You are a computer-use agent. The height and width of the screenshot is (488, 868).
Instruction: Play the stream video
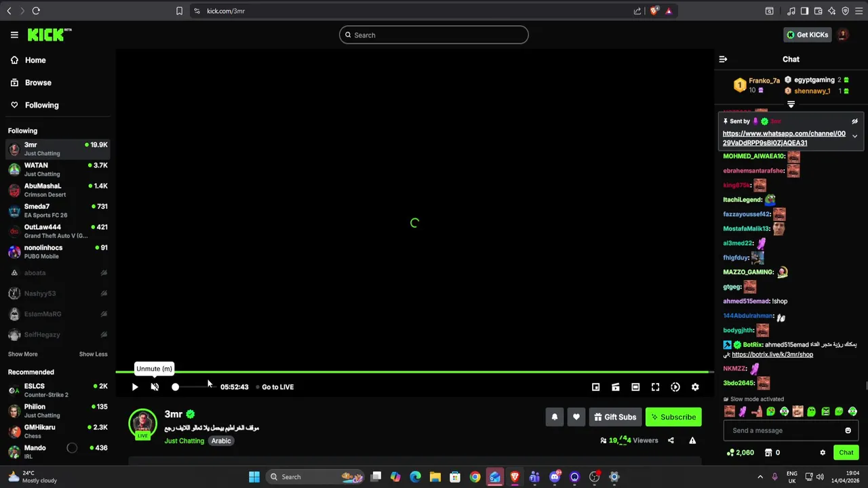click(135, 387)
